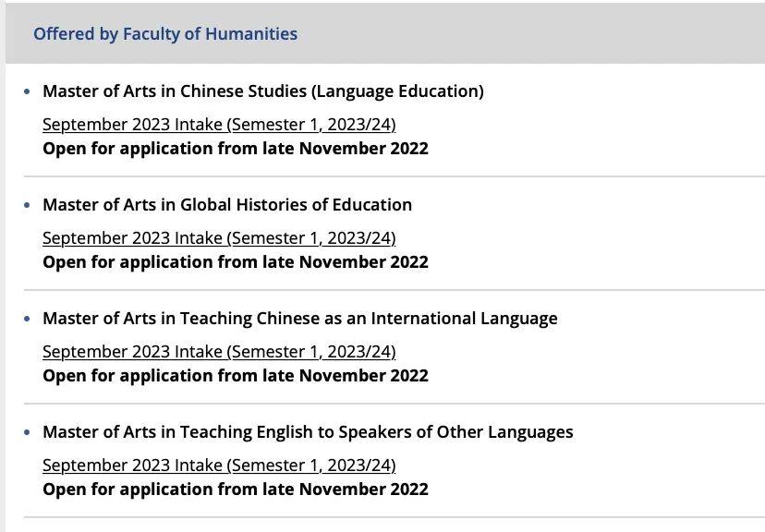Click the divider line below the Chinese Studies entry

pyautogui.click(x=395, y=176)
